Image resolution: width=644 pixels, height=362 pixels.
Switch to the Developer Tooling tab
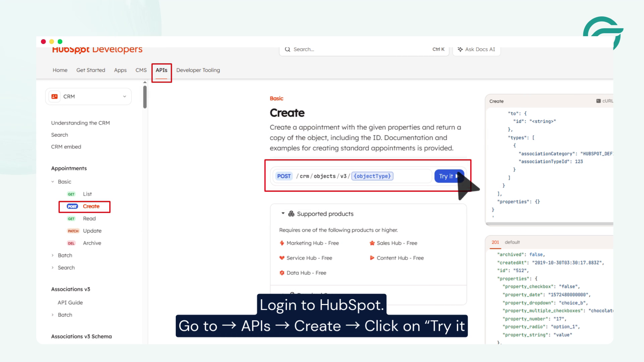(198, 70)
